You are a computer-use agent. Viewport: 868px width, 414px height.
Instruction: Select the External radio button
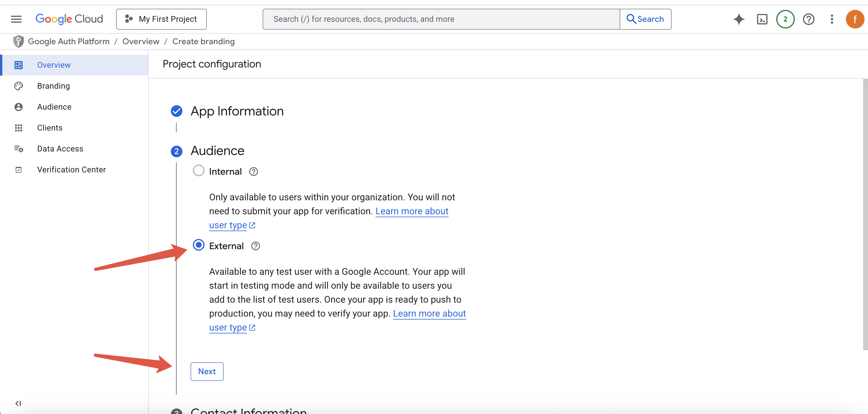click(x=198, y=245)
